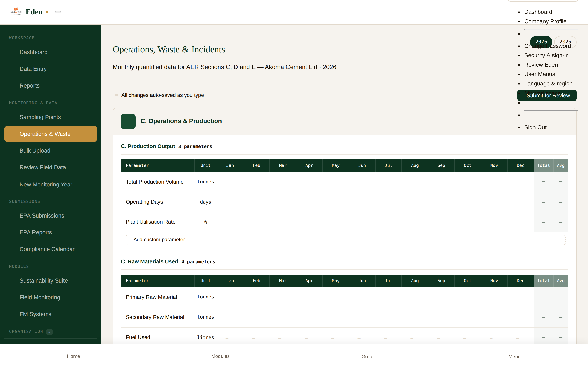The image size is (588, 368).
Task: Open the Go to tab in bottom bar
Action: pos(367,356)
